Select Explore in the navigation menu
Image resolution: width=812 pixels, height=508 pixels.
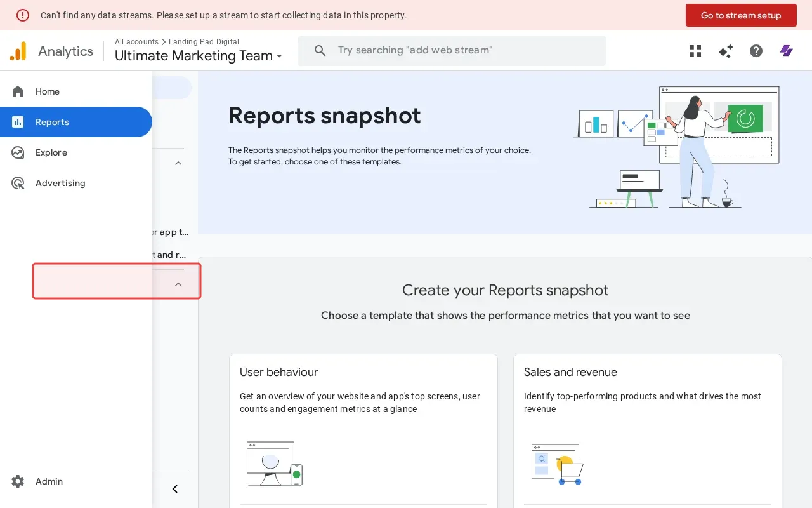[x=51, y=152]
